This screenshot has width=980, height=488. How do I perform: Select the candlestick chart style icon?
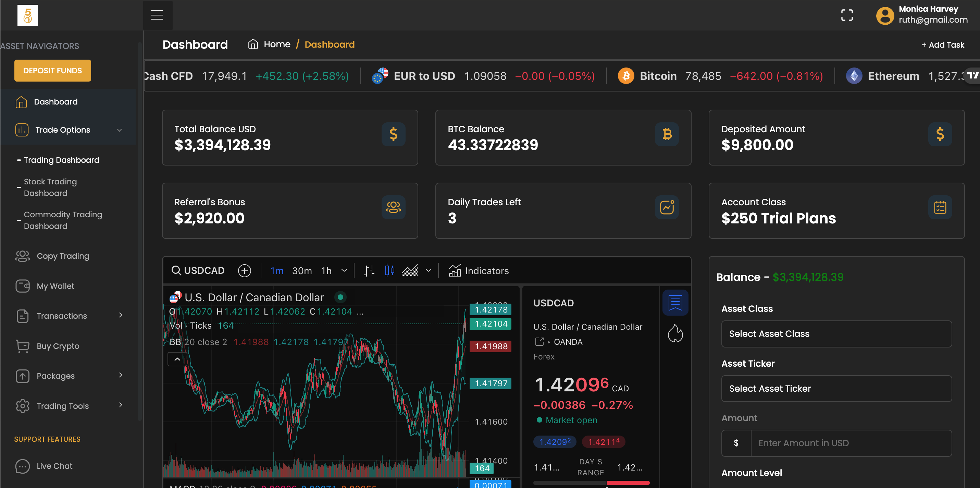(389, 271)
